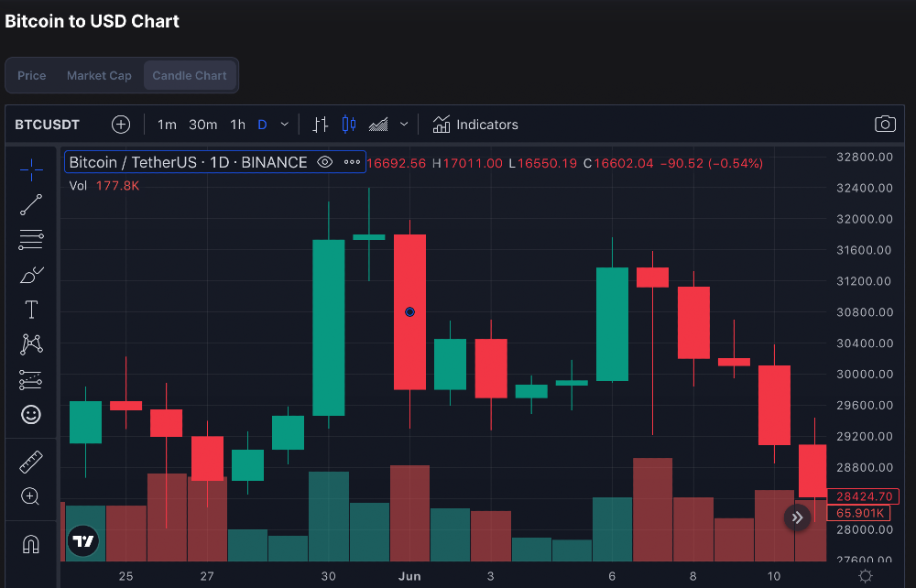
Task: Click the Vol 177.8K legend entry
Action: (104, 186)
